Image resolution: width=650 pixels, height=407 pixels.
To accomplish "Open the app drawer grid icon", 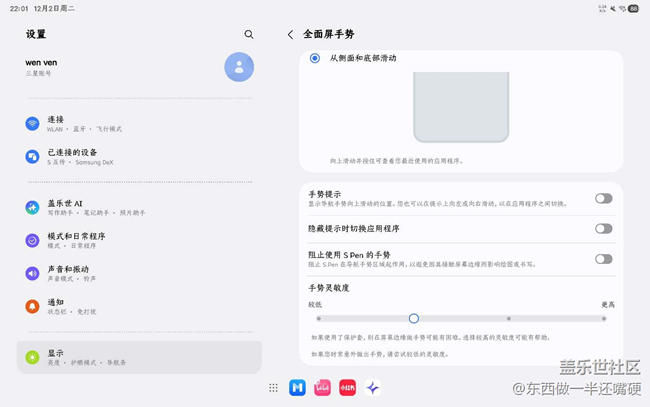I will (273, 388).
